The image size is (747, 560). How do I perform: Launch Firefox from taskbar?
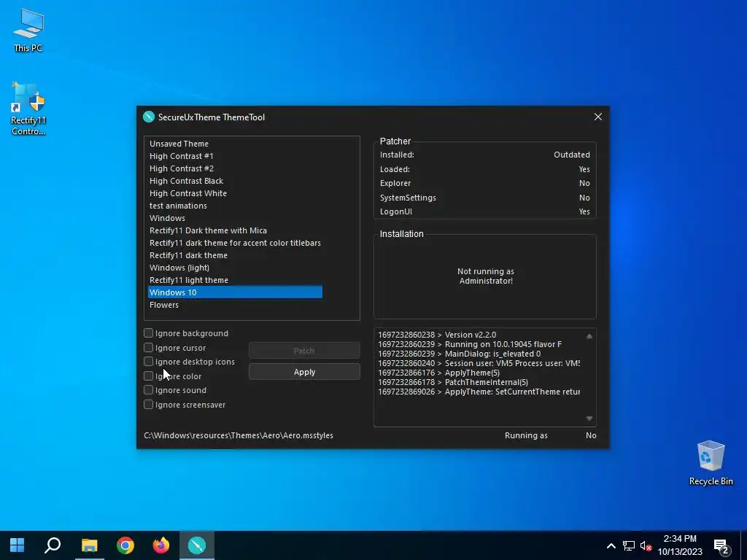[161, 545]
